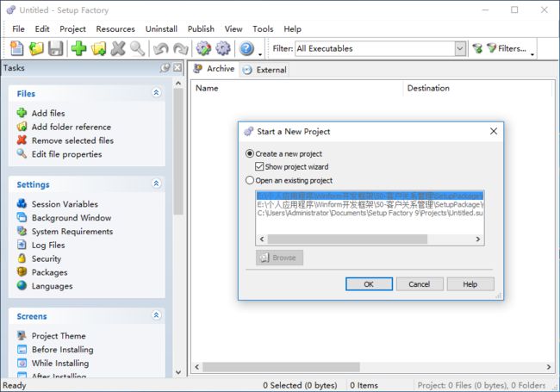Click the Help button in the dialog
This screenshot has height=392, width=560.
(470, 284)
